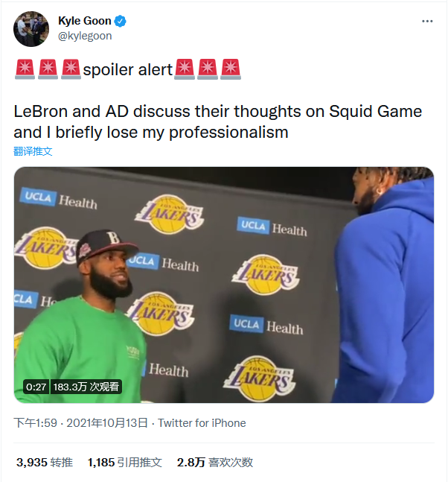Image resolution: width=448 pixels, height=482 pixels.
Task: View the 2.8万 喜欢次数 likes list
Action: pyautogui.click(x=214, y=463)
